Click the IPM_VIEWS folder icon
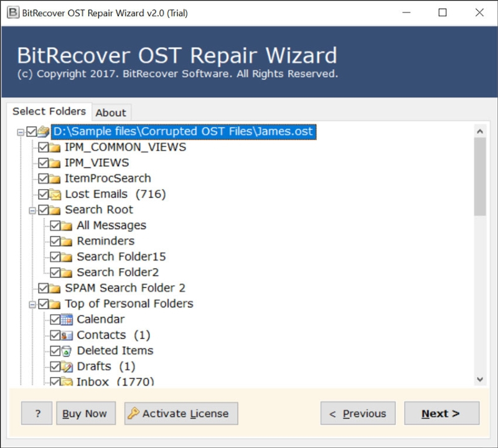Screen dimensions: 498x448 pos(55,163)
